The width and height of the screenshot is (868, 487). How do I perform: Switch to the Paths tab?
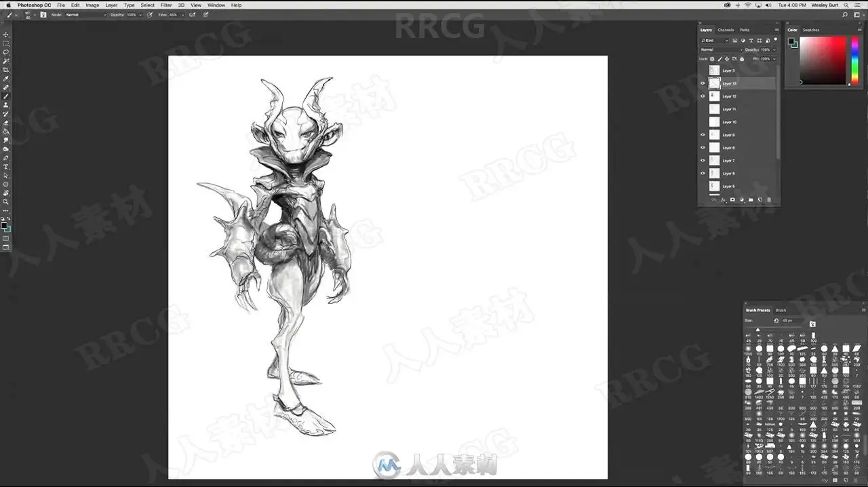pyautogui.click(x=745, y=30)
